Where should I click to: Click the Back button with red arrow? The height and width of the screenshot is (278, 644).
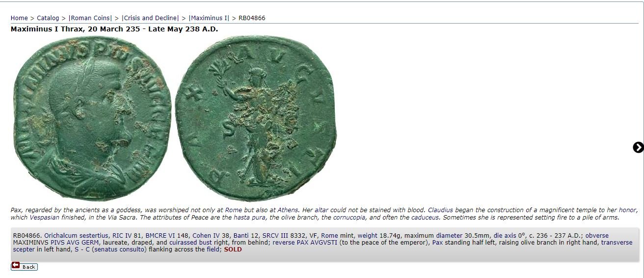[25, 266]
